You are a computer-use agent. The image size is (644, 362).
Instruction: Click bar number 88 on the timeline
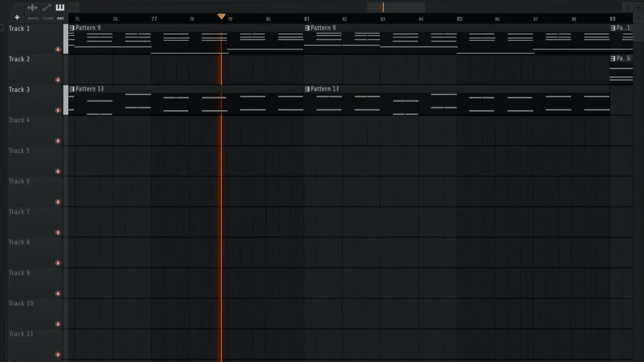click(574, 19)
